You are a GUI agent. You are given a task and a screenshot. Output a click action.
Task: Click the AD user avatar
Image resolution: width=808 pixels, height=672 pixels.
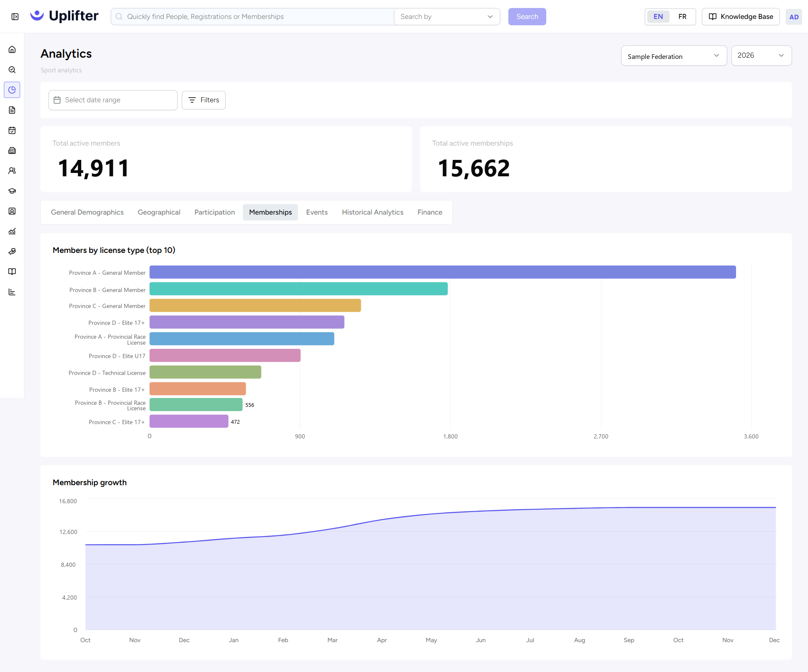[x=794, y=17]
